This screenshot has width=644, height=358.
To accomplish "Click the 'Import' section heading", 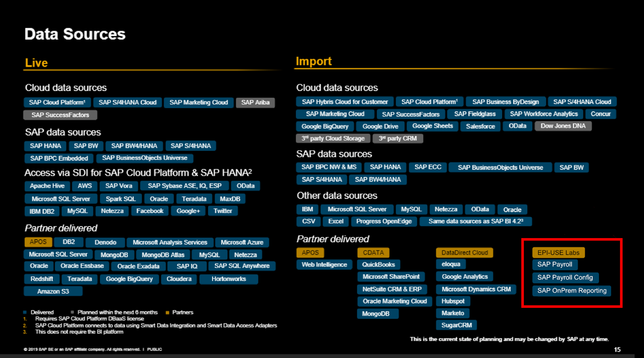I will coord(314,62).
